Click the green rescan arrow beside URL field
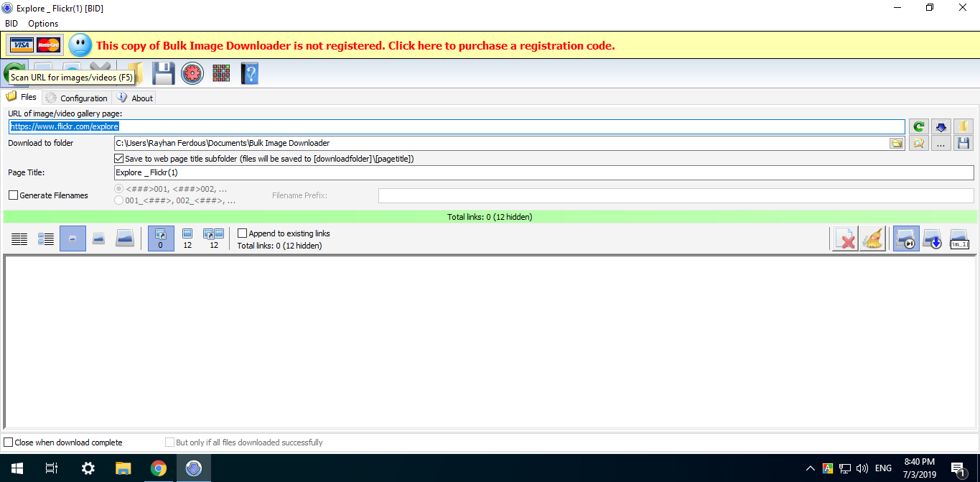 [918, 126]
